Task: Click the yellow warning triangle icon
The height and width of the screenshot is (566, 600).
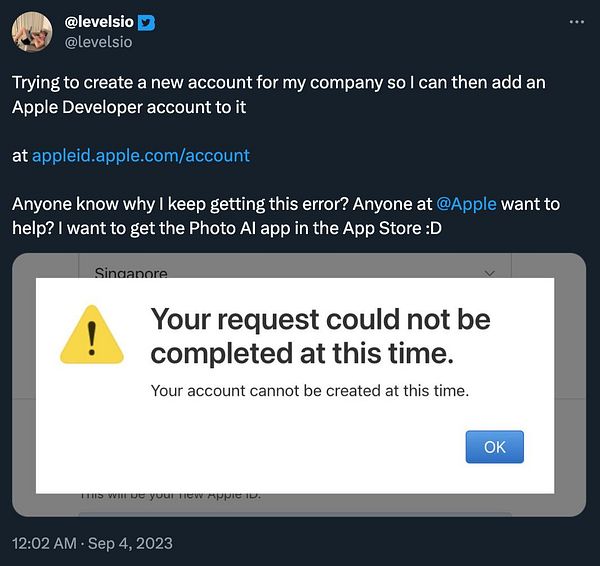Action: [x=91, y=335]
